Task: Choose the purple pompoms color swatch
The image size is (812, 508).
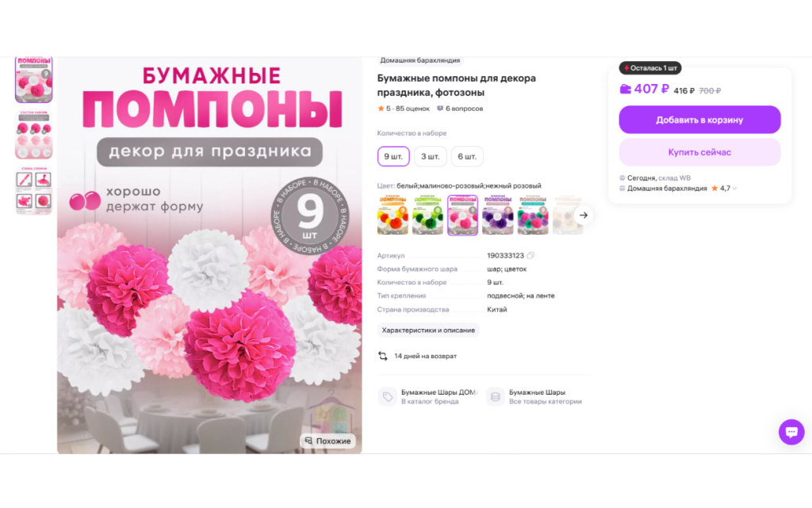Action: point(497,216)
